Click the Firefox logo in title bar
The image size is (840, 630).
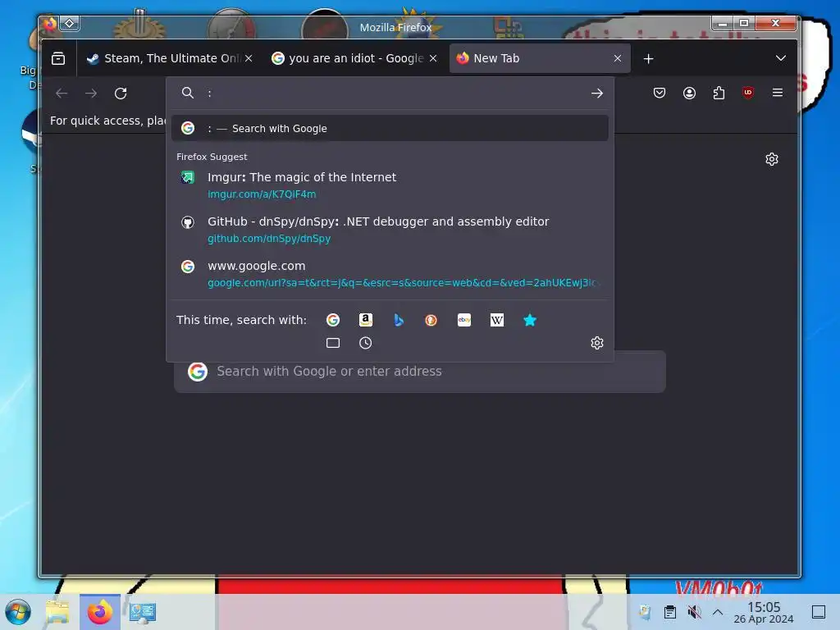pyautogui.click(x=50, y=24)
